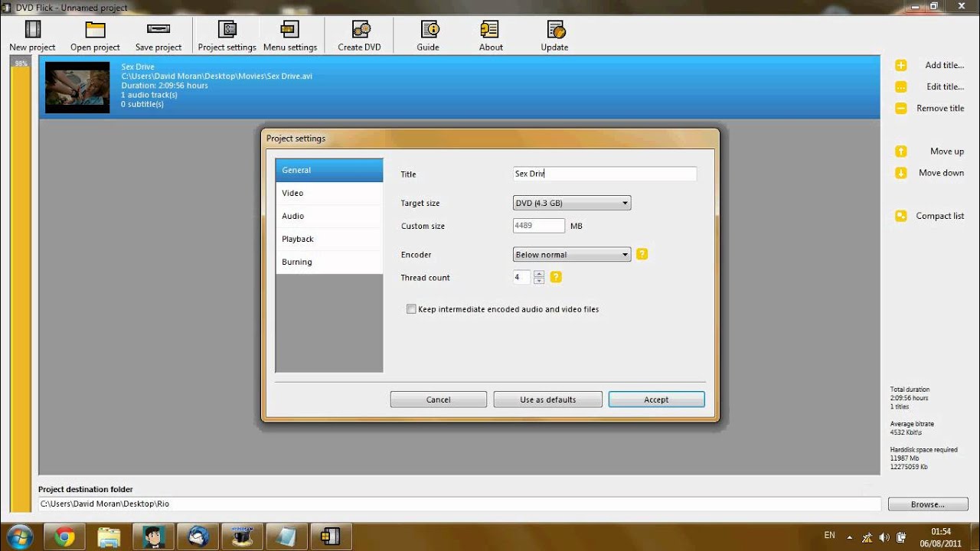Click the Thread count value field
Viewport: 980px width, 551px height.
pyautogui.click(x=522, y=277)
